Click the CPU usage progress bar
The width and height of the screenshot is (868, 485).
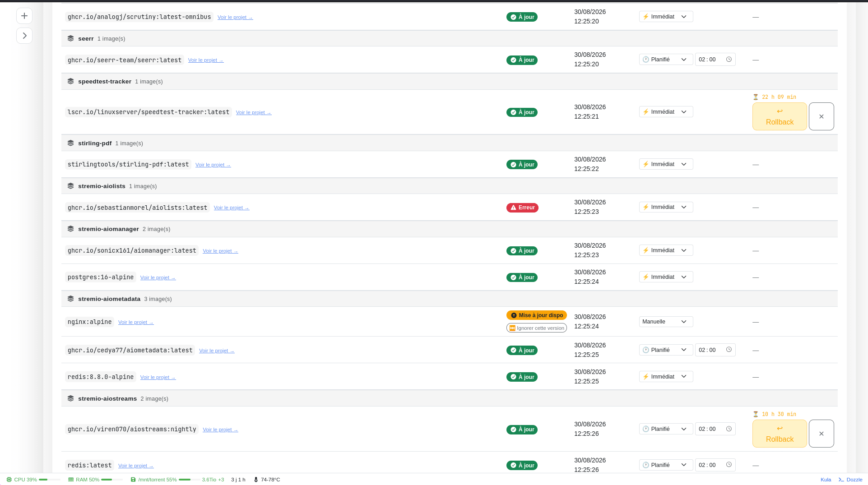coord(50,480)
